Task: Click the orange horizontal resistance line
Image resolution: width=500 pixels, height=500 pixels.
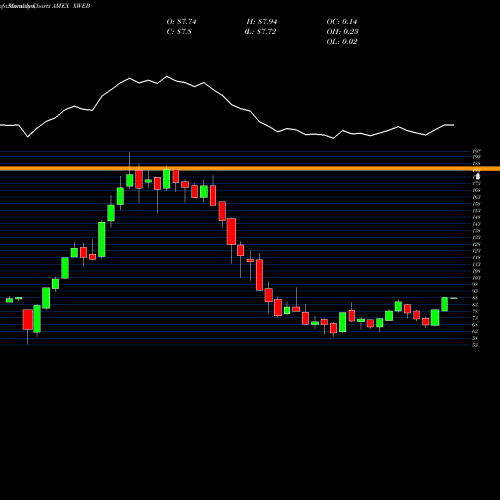Action: [x=250, y=169]
